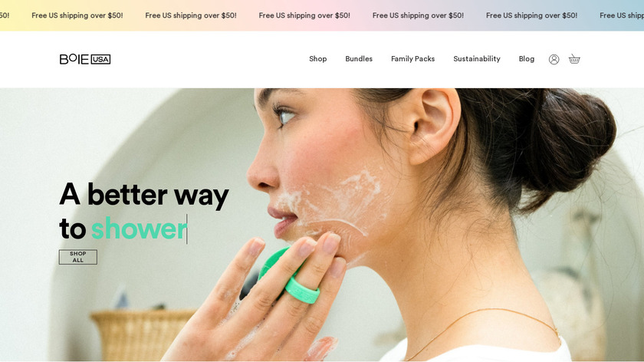Open the Sustainability page

tap(477, 59)
